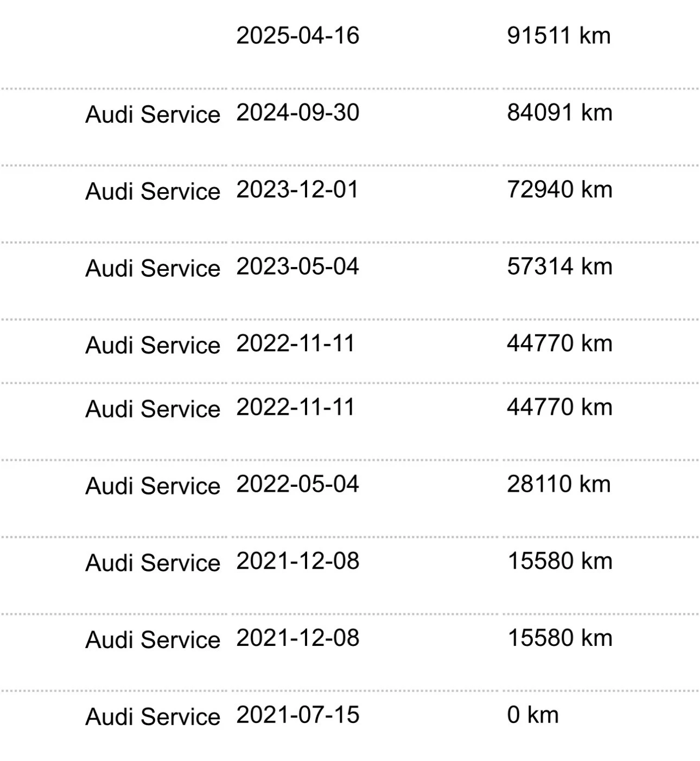Click the 2025-04-16 date entry
The height and width of the screenshot is (761, 700).
297,36
